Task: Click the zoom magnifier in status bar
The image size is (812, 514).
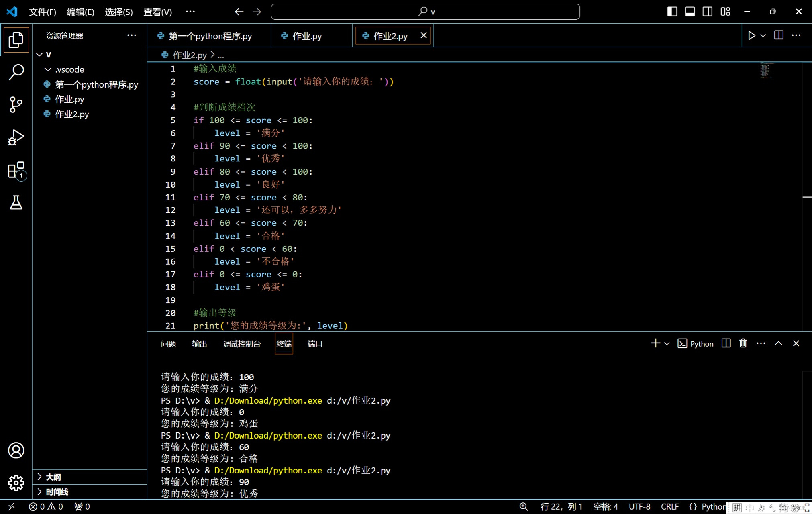Action: (x=524, y=507)
